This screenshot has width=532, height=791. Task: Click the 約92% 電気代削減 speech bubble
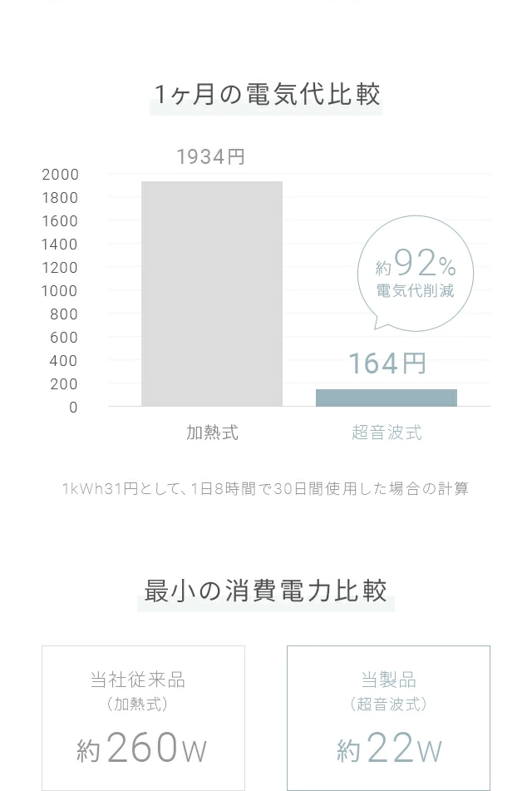point(415,274)
